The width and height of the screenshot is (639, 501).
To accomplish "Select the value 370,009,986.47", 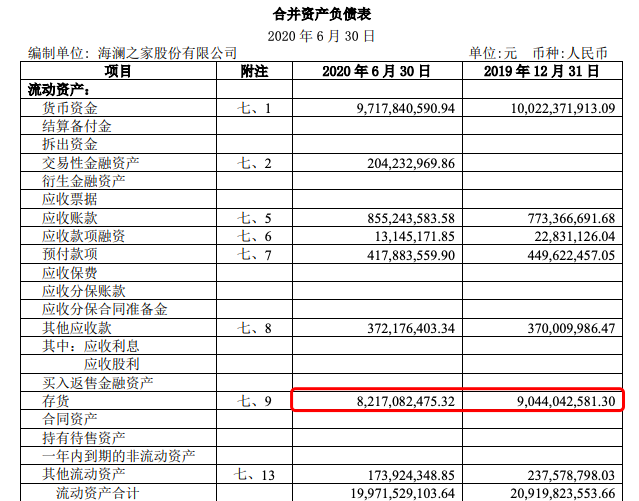I will coord(571,329).
